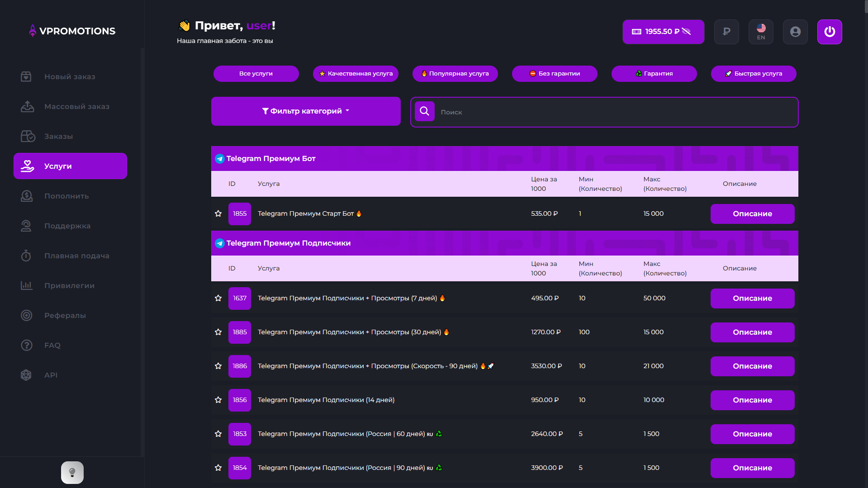
Task: Click the 1885 ID badge
Action: (x=240, y=332)
